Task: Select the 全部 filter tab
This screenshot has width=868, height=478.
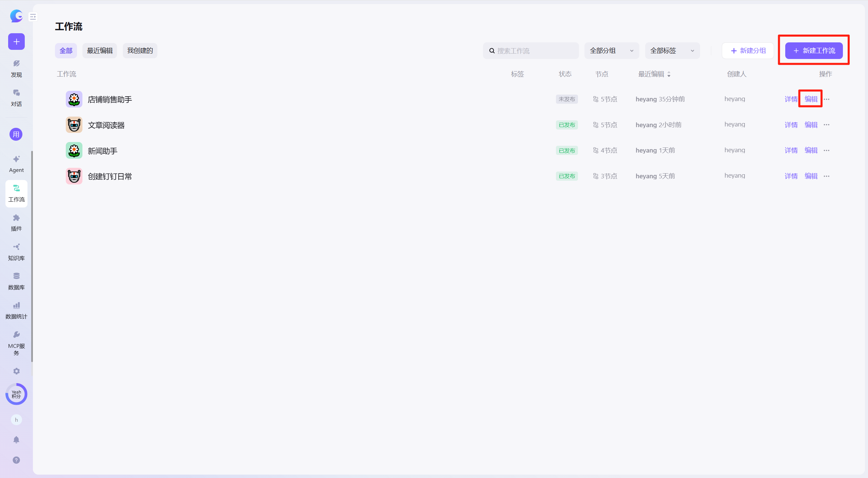Action: pyautogui.click(x=66, y=51)
